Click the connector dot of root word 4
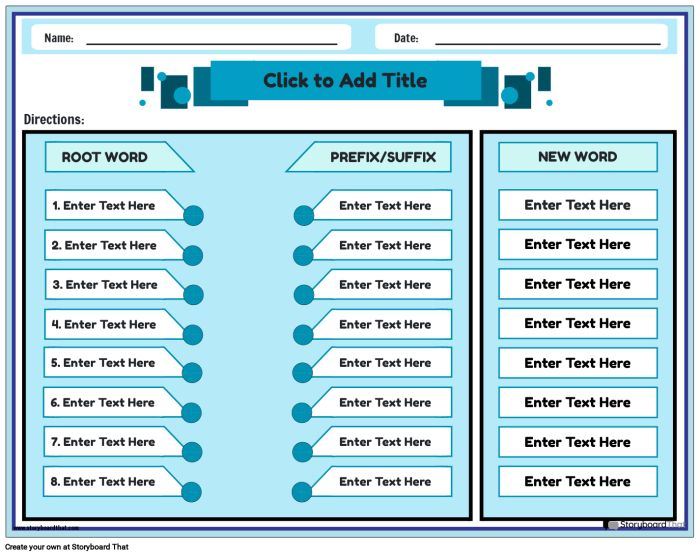 [193, 334]
